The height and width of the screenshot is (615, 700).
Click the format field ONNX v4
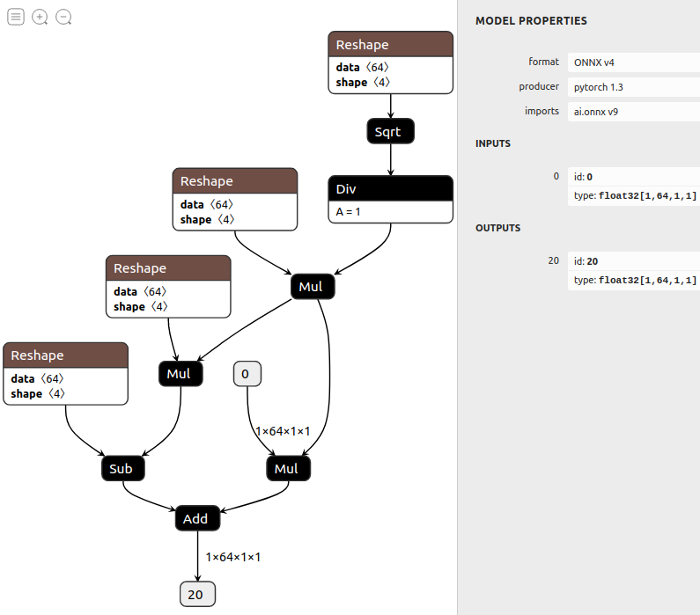click(634, 62)
